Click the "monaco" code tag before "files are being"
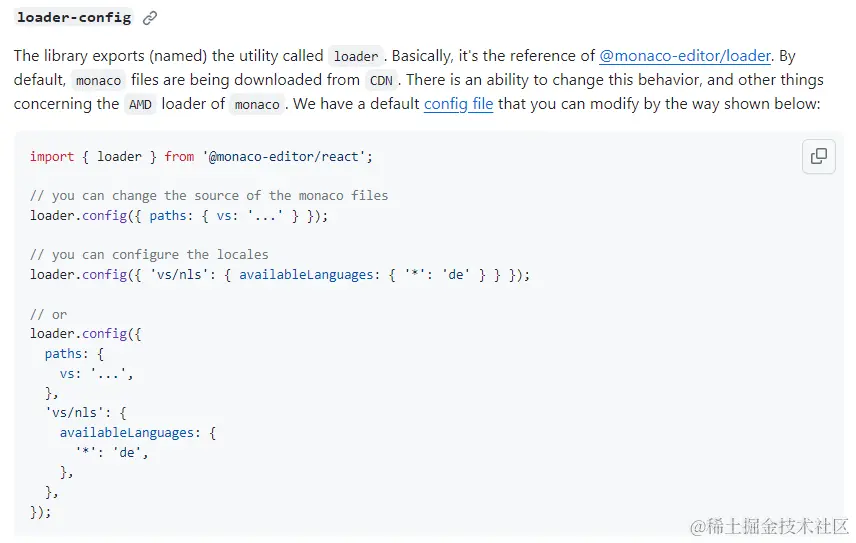Viewport: 856px width, 543px height. tap(98, 80)
